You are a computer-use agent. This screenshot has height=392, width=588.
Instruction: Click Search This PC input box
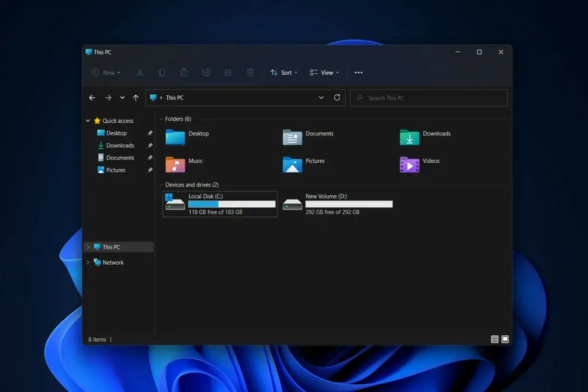pyautogui.click(x=429, y=98)
